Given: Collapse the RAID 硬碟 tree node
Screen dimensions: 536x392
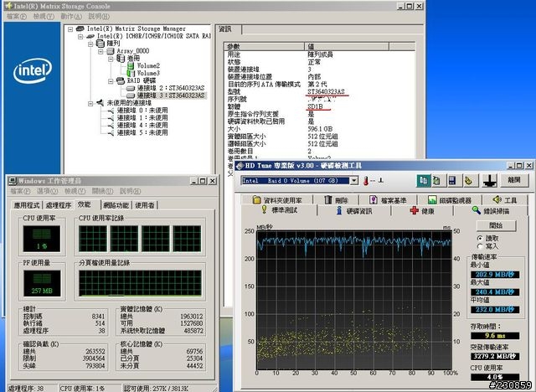Looking at the screenshot, I should click(111, 81).
